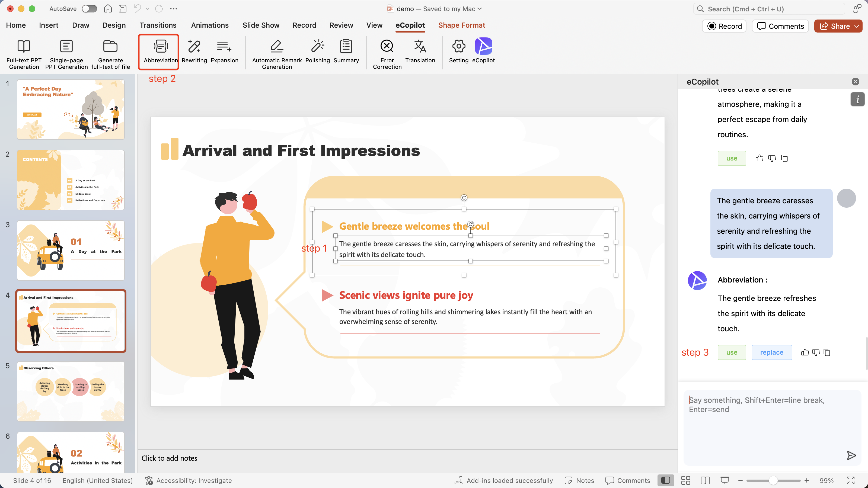
Task: Copy the Abbreviation result text
Action: point(826,352)
